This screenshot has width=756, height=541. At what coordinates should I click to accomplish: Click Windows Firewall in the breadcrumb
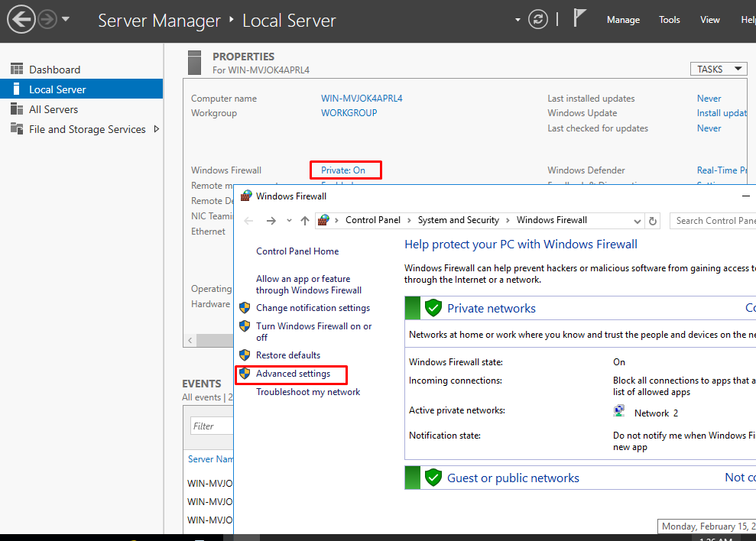point(552,220)
